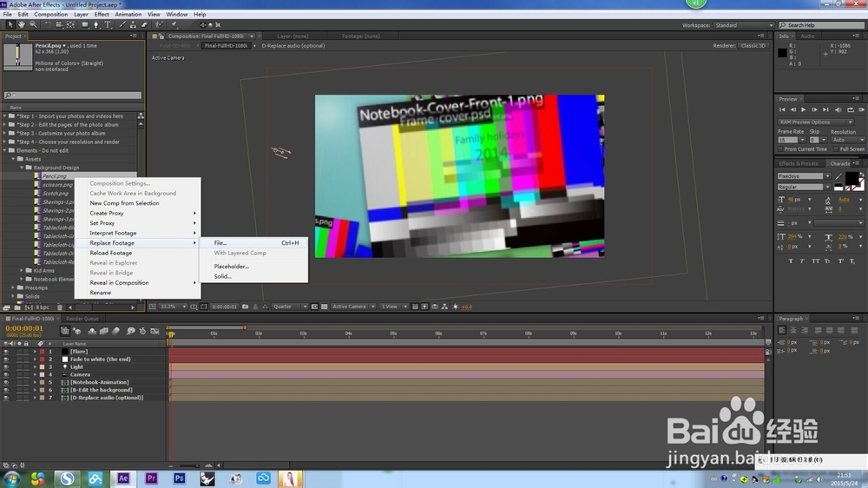Select the Horizontal Type tool
The image size is (868, 488).
(x=108, y=25)
